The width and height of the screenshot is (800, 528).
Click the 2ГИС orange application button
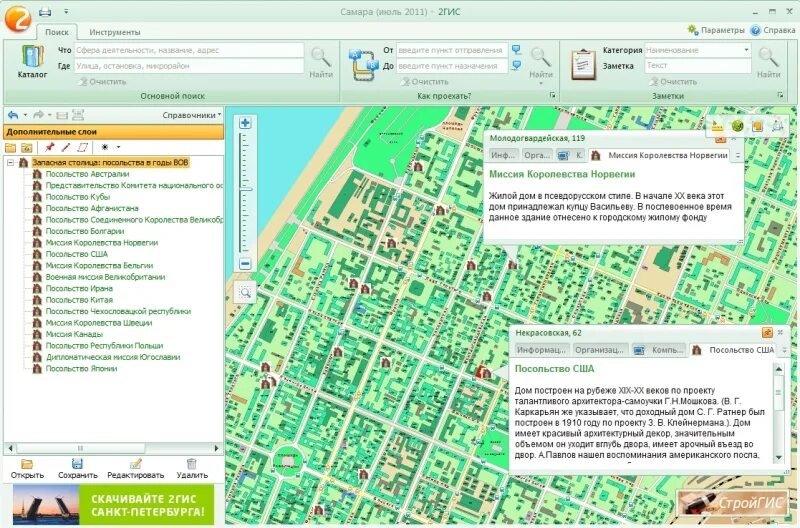(x=17, y=17)
